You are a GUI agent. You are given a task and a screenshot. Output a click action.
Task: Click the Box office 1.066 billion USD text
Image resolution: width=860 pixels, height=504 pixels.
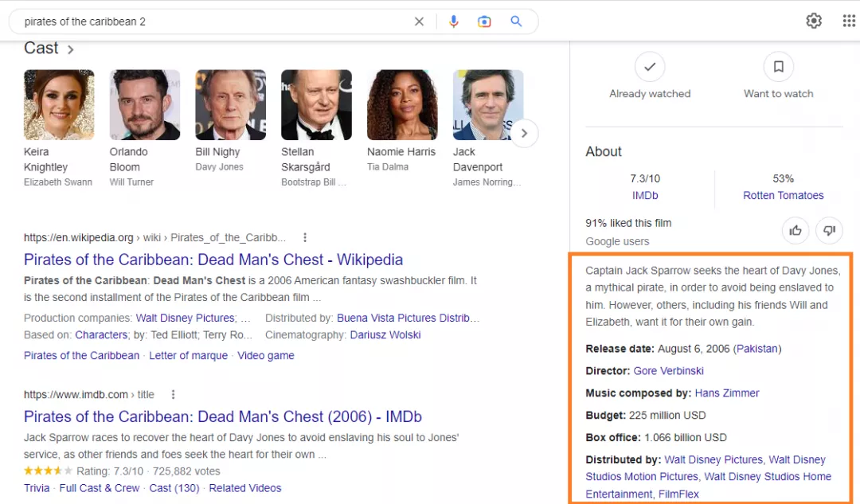(656, 438)
